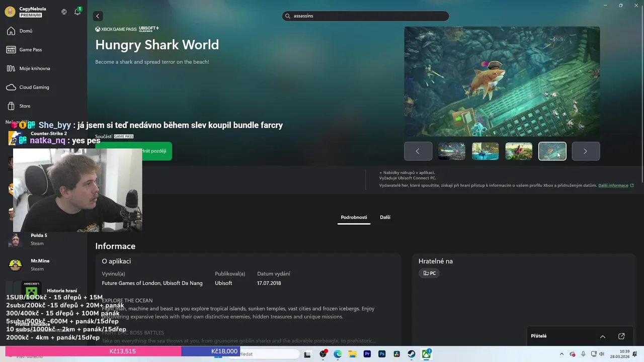Open Polda 5 in the sidebar games list

click(x=43, y=239)
